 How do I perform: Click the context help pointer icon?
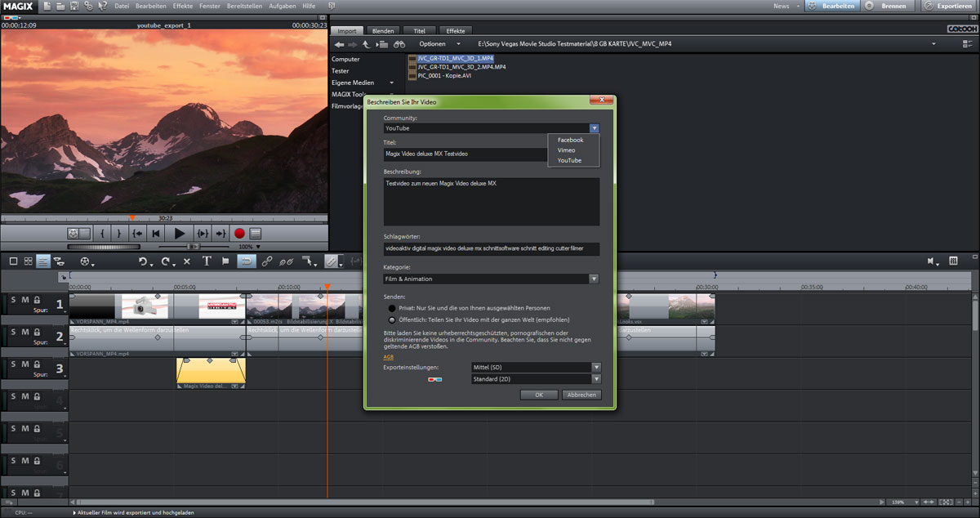(x=101, y=6)
